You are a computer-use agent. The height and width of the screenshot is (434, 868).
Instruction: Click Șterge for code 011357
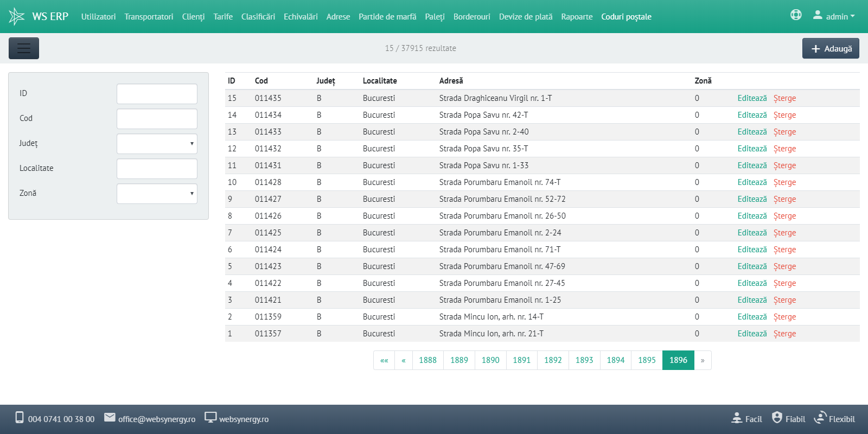point(784,334)
